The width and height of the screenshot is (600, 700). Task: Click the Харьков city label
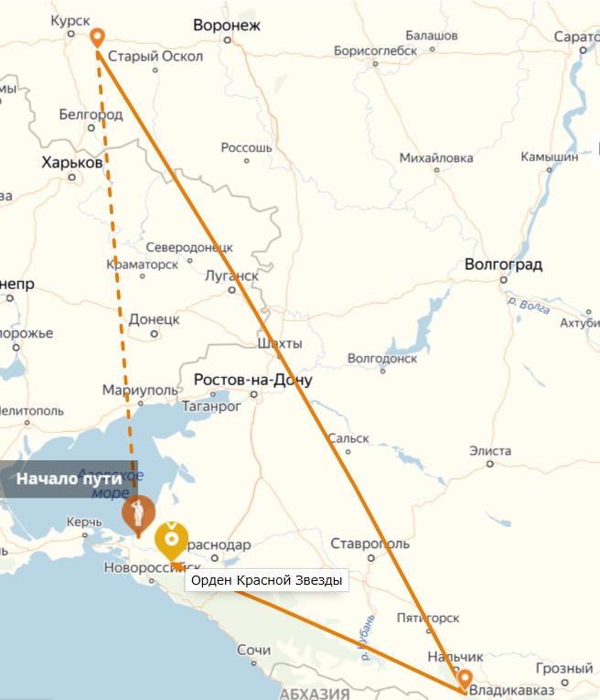click(72, 162)
